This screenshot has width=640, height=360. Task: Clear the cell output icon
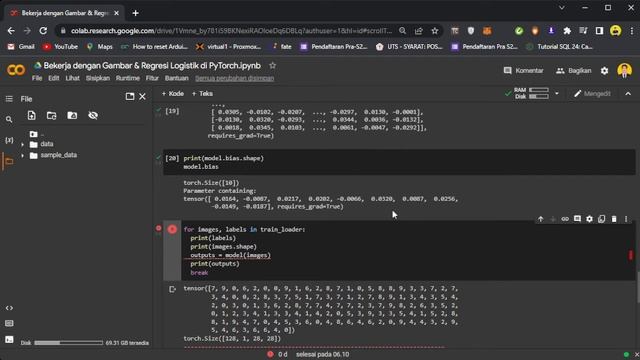[172, 289]
